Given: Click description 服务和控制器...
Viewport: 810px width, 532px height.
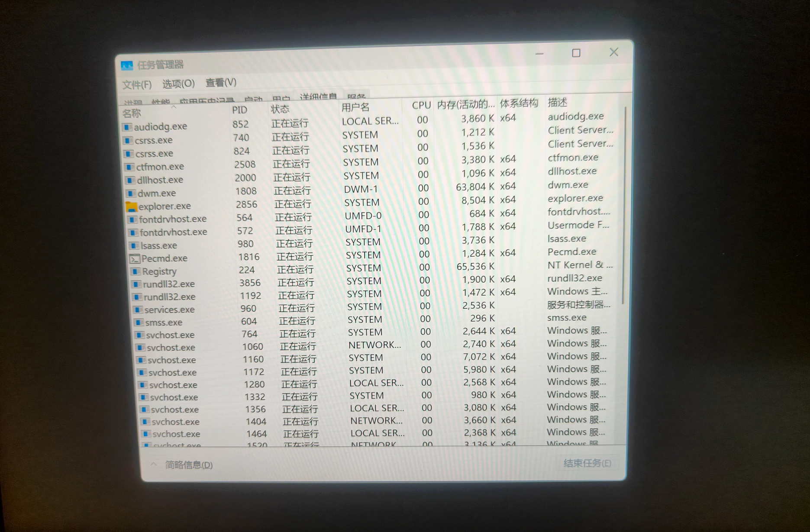Looking at the screenshot, I should pyautogui.click(x=579, y=304).
